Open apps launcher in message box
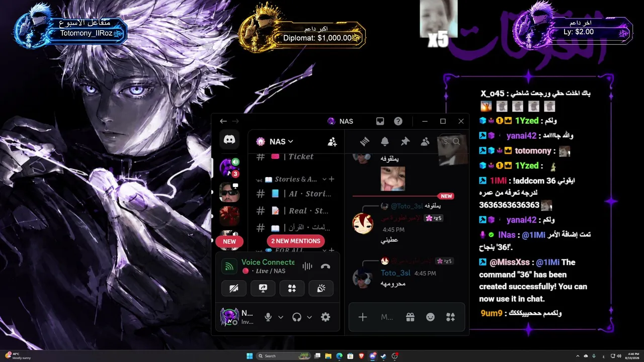Screen dimensions: 644x362 click(x=450, y=317)
